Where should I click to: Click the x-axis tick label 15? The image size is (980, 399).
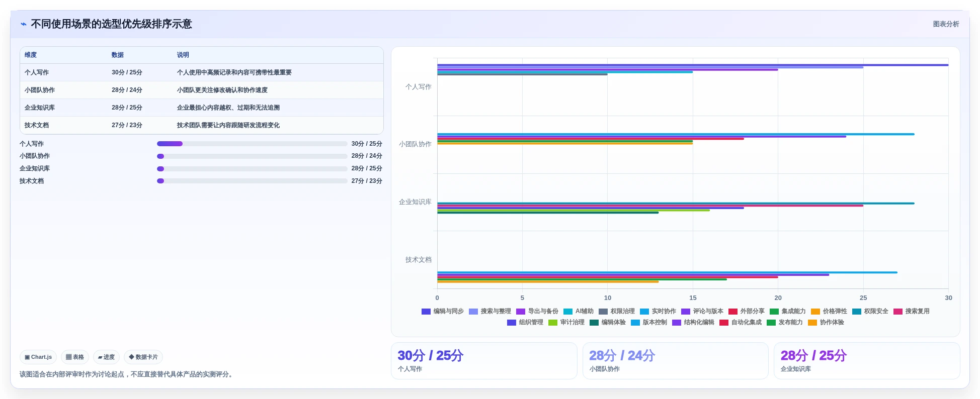coord(693,298)
